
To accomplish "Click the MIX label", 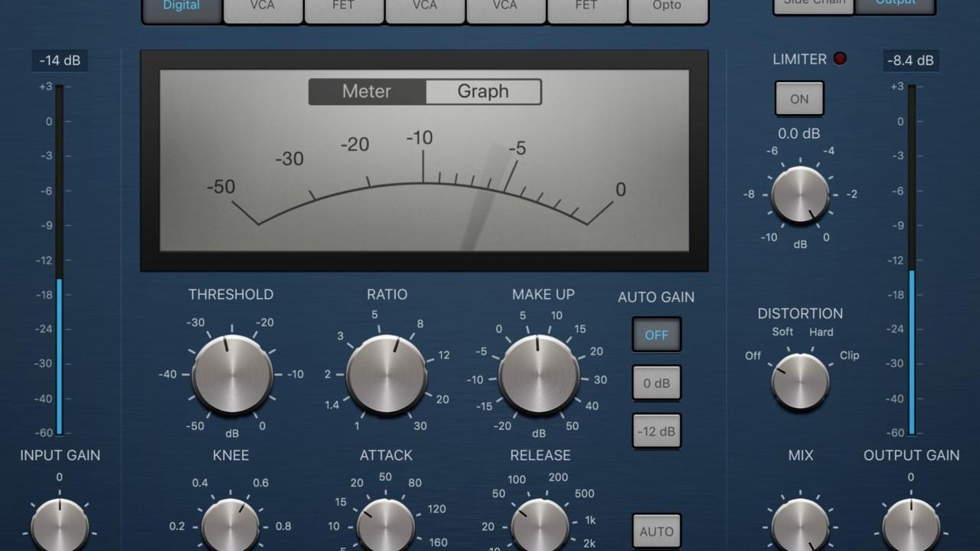I will click(x=800, y=455).
